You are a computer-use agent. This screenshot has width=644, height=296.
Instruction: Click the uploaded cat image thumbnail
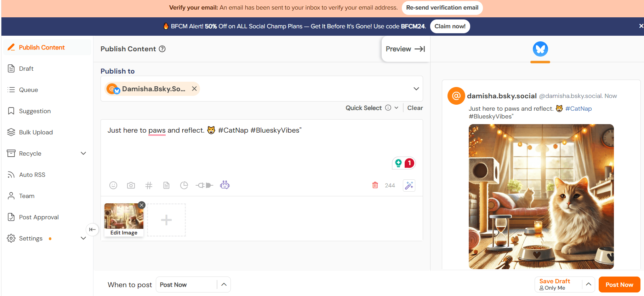coord(124,216)
